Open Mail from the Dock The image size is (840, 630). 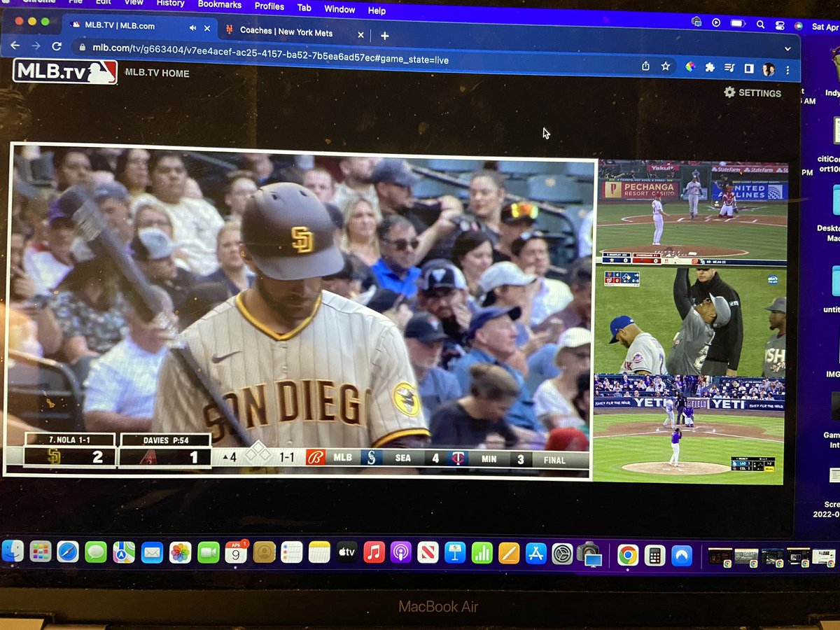pyautogui.click(x=152, y=552)
